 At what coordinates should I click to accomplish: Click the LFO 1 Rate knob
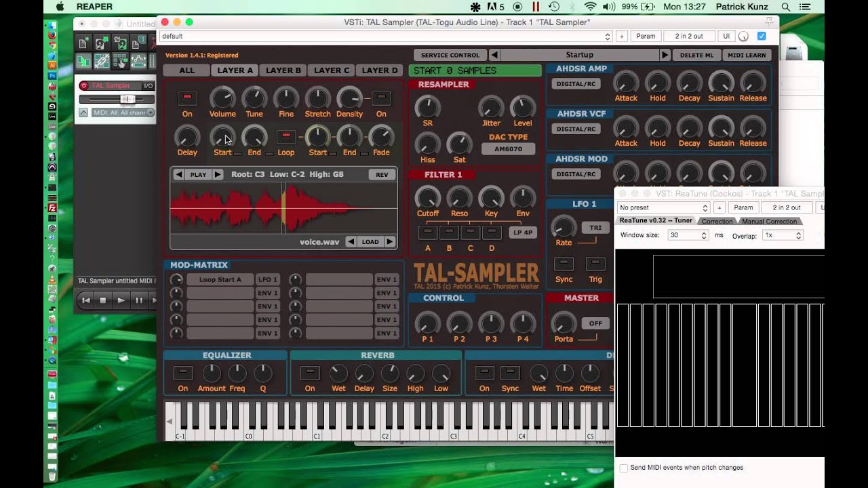[x=564, y=226]
